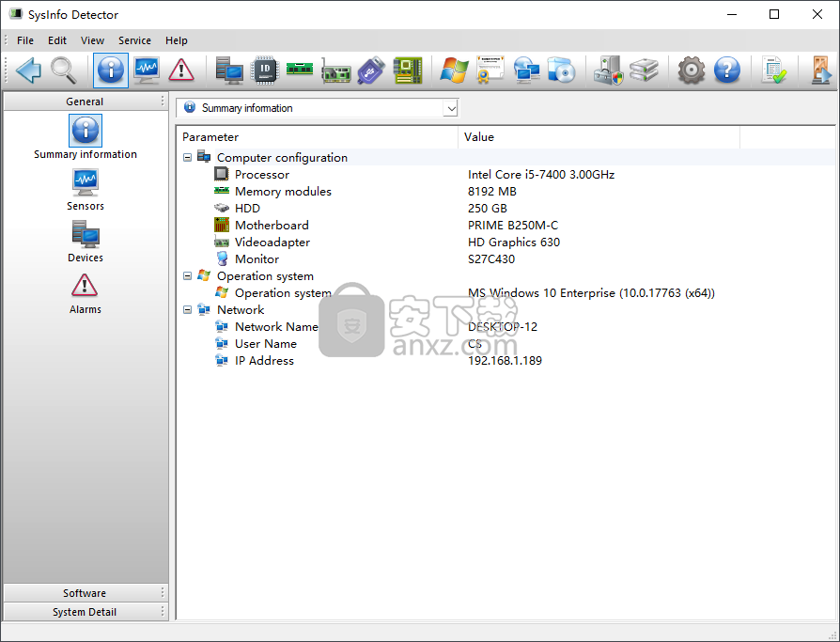The height and width of the screenshot is (642, 840).
Task: Click the value PRIME B250M-C
Action: (x=513, y=225)
